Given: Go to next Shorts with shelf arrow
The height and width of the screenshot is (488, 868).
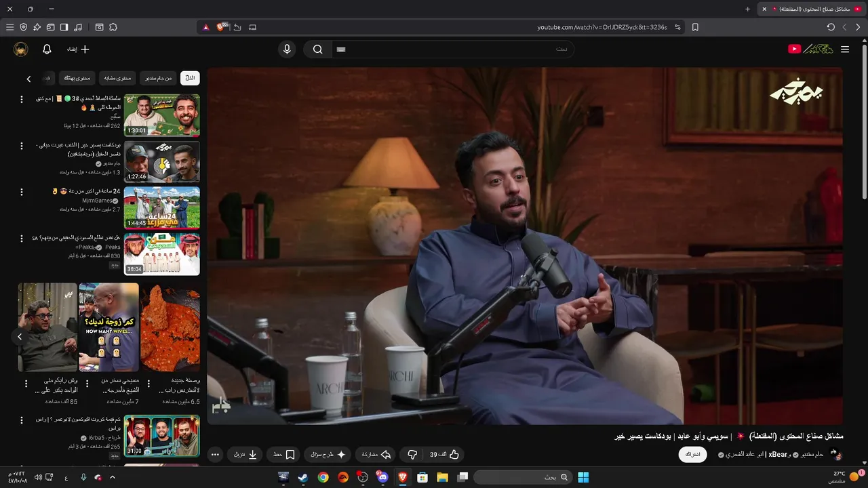Looking at the screenshot, I should point(20,336).
